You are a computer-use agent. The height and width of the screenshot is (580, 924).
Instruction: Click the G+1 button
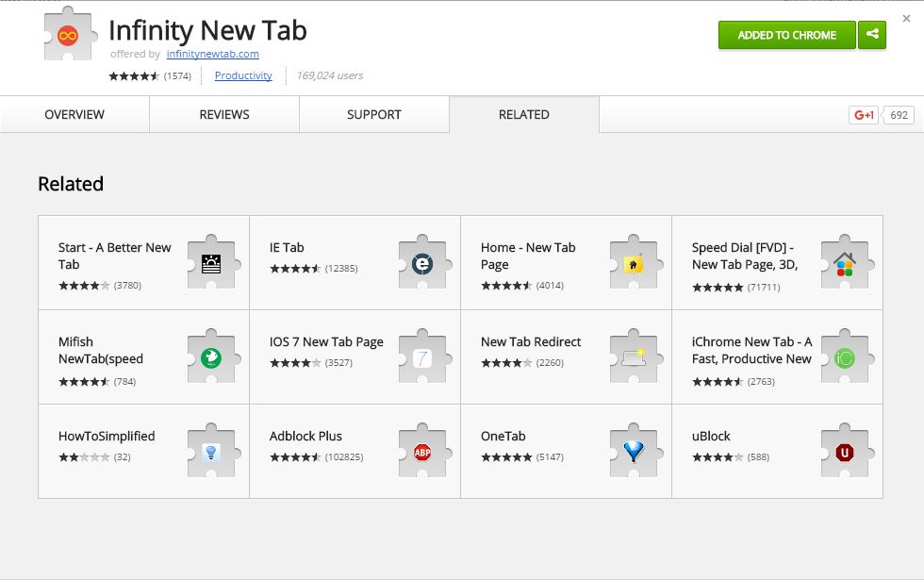(x=864, y=115)
